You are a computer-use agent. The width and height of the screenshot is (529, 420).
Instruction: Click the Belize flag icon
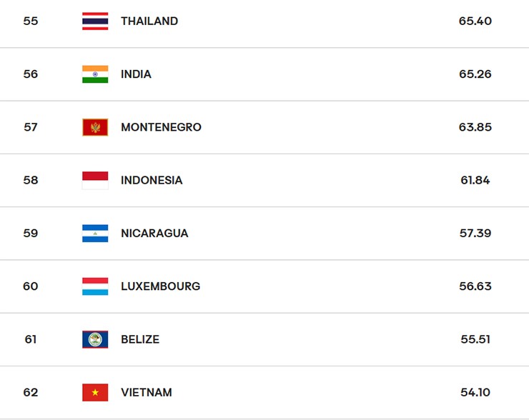[95, 339]
